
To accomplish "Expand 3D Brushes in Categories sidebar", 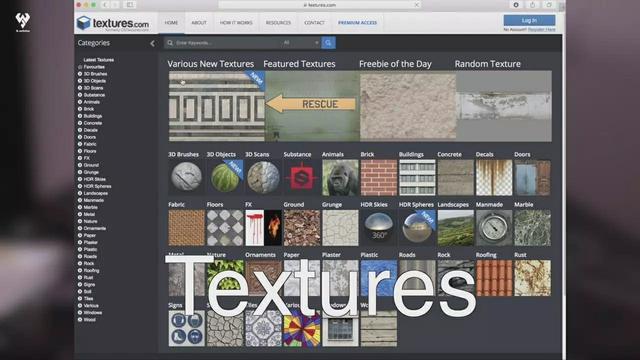I will click(x=80, y=74).
